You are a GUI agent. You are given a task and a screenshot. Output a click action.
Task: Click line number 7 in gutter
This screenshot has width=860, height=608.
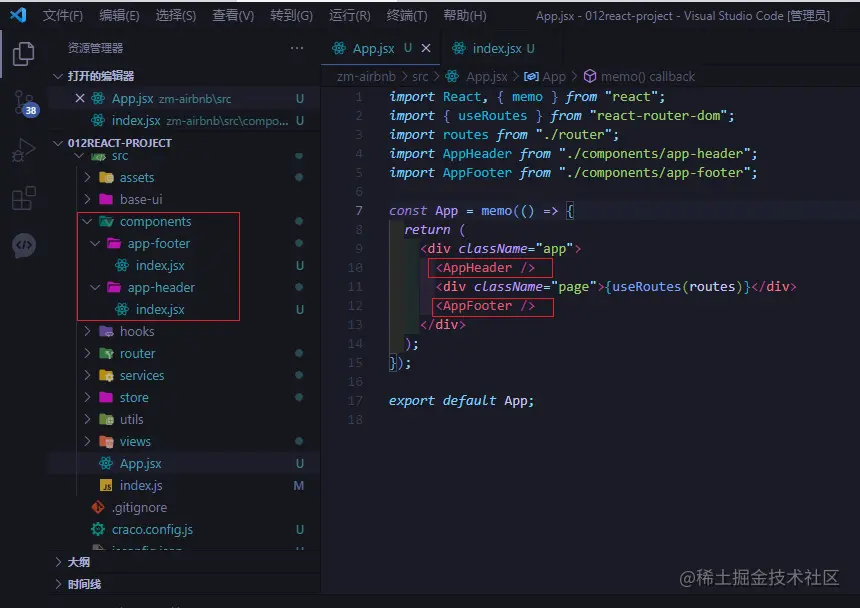358,211
